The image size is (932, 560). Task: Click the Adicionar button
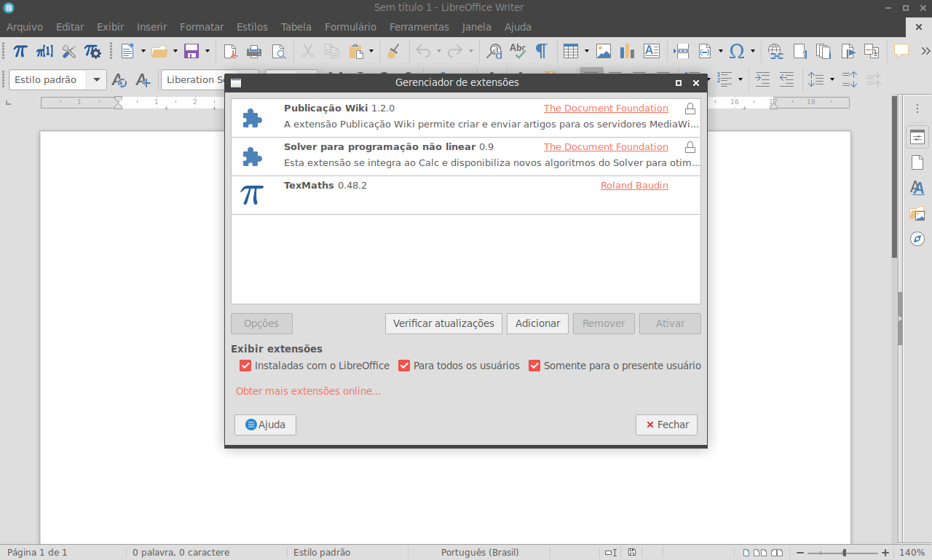[x=537, y=323]
